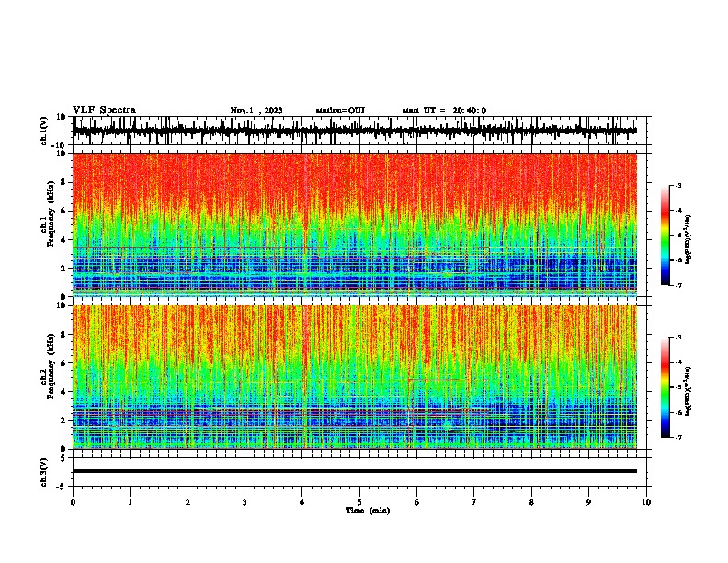Click time axis tick label "6"
This screenshot has width=728, height=563.
pyautogui.click(x=417, y=502)
